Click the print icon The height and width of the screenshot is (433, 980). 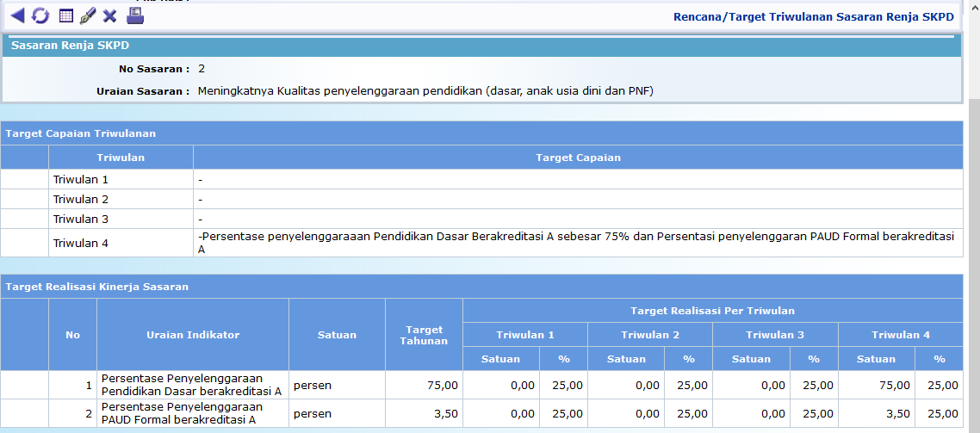(135, 15)
